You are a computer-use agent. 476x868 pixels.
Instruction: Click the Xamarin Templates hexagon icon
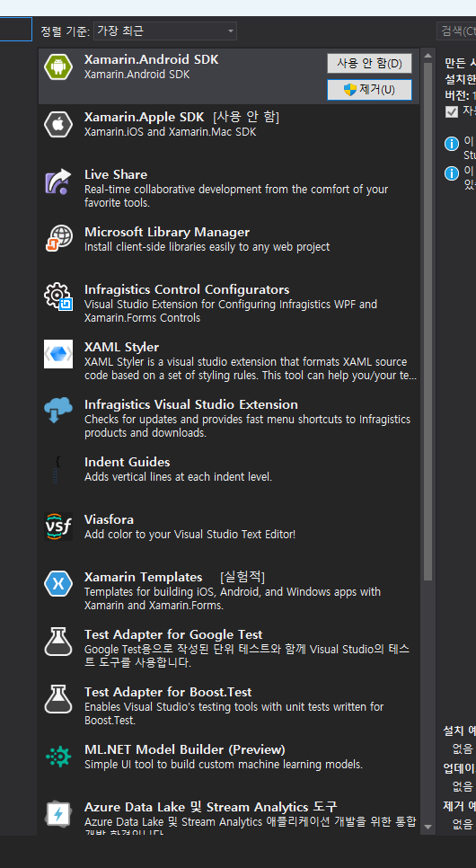coord(58,583)
